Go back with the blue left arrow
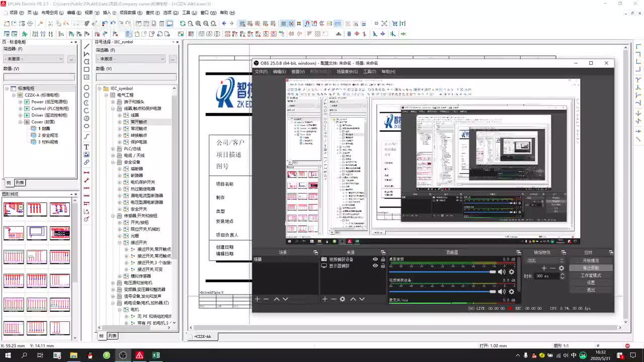This screenshot has height=362, width=644. point(224,24)
